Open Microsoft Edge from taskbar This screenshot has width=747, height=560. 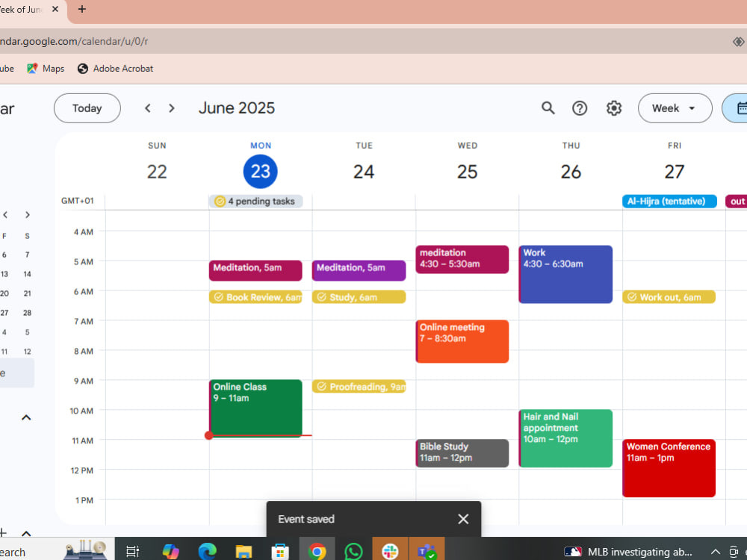click(x=207, y=552)
